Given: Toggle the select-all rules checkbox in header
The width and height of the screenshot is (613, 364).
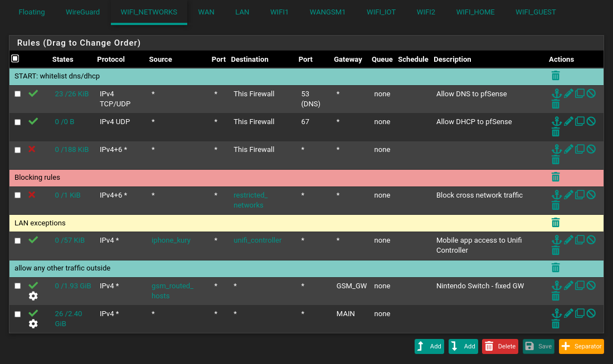Looking at the screenshot, I should click(x=15, y=58).
